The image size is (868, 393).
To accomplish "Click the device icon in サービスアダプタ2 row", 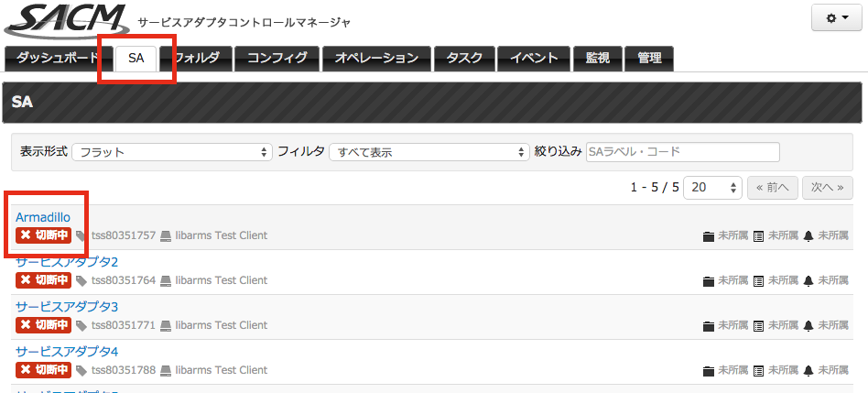I will [x=166, y=281].
